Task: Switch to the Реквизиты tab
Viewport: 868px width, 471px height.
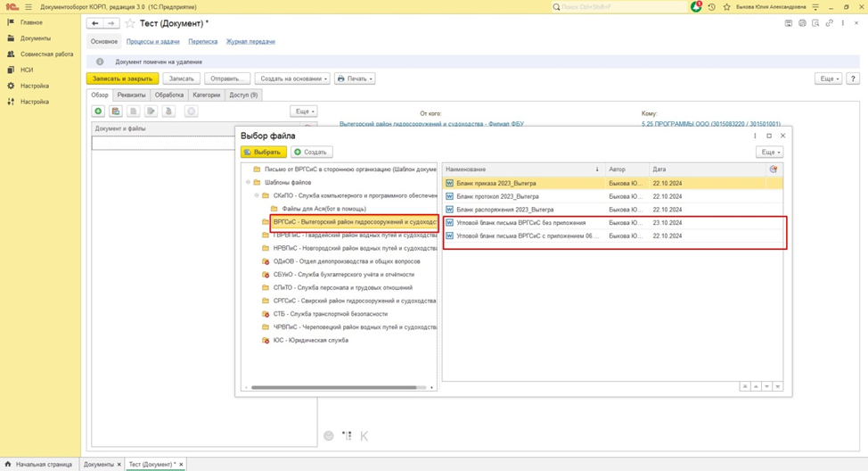Action: click(x=131, y=95)
